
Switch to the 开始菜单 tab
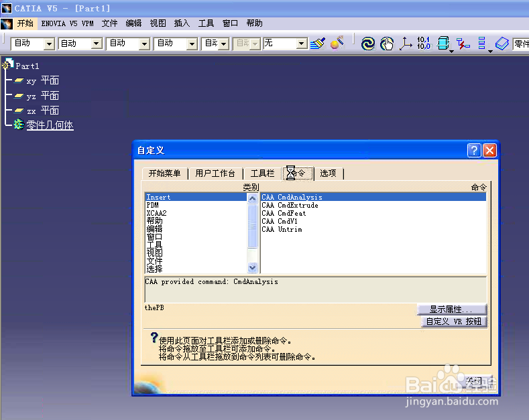pos(165,173)
